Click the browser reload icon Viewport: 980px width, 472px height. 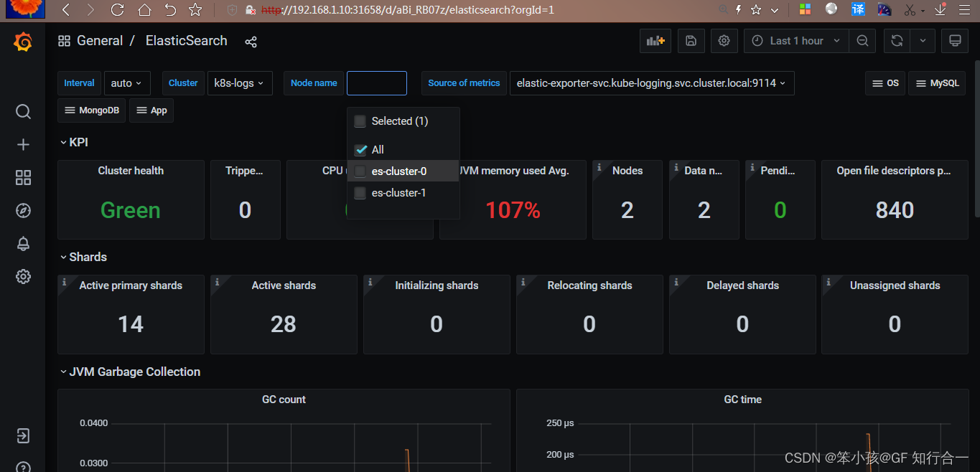coord(118,10)
